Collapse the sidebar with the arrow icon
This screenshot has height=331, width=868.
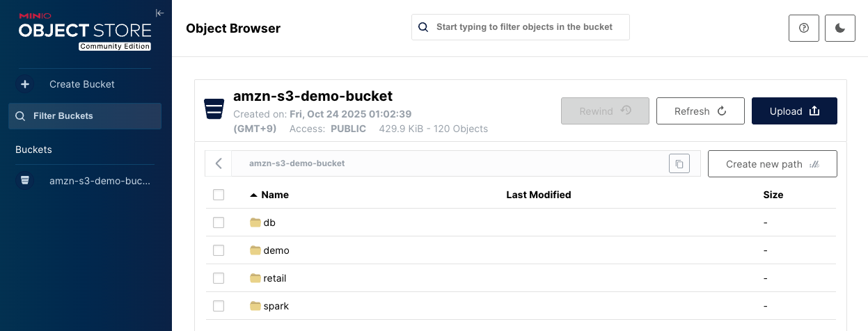click(x=159, y=13)
